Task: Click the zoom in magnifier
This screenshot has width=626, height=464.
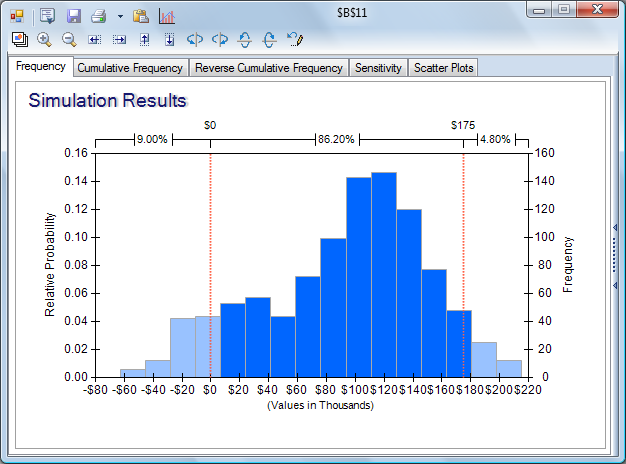Action: pyautogui.click(x=45, y=40)
